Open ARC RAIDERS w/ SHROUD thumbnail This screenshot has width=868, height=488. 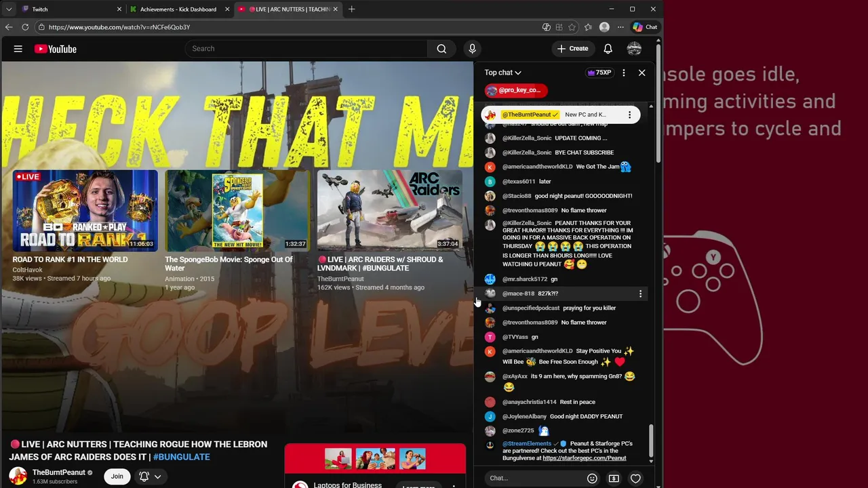click(390, 211)
